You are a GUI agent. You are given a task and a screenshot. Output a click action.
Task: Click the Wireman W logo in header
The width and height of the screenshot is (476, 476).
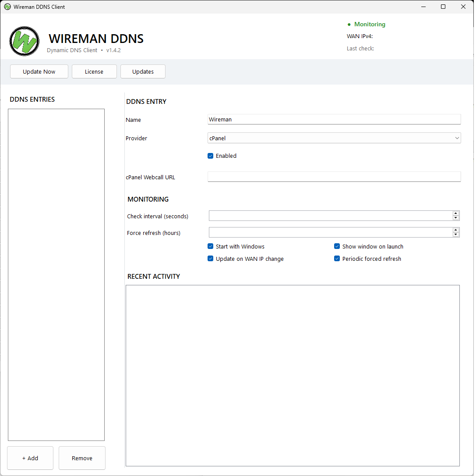(24, 41)
